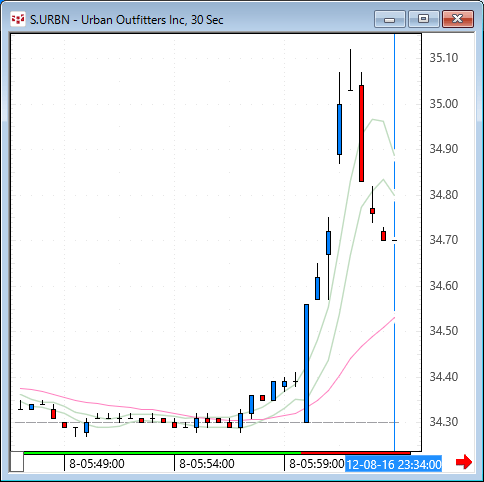Click the 34.40 price axis label
The image size is (484, 482).
tap(443, 377)
